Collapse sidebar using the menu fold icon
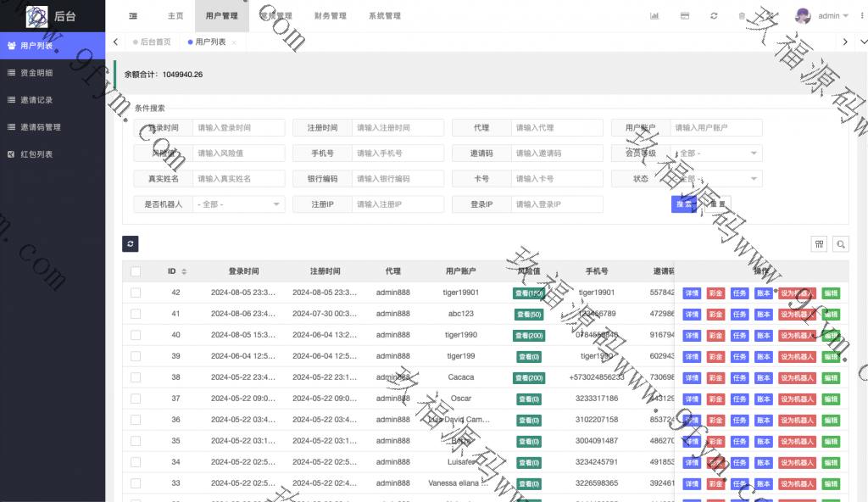 click(133, 16)
